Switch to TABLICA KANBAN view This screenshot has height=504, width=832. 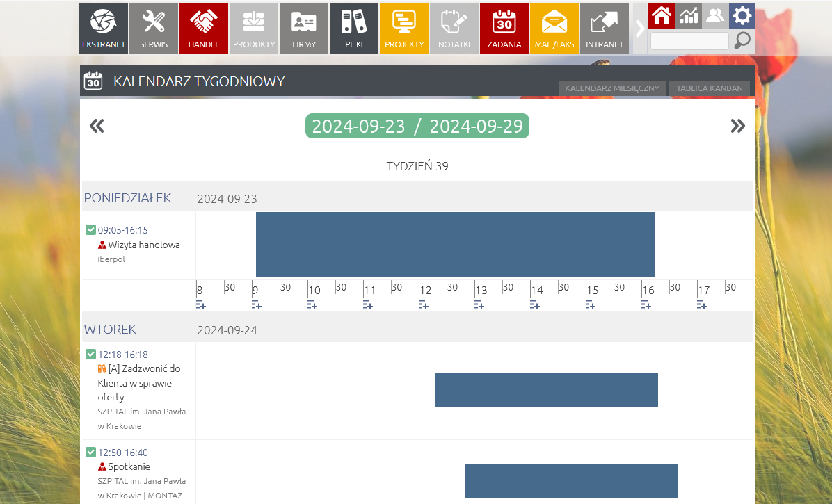[x=710, y=88]
